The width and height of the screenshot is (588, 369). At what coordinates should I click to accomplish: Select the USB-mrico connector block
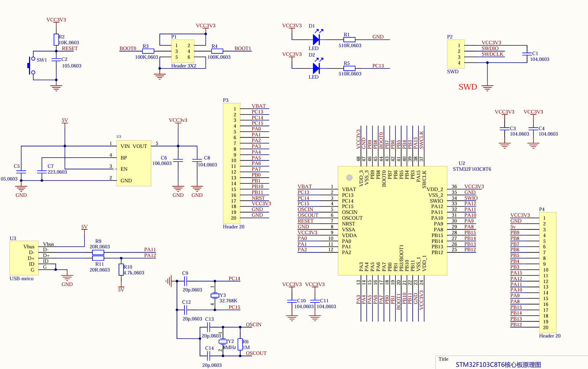pos(24,258)
